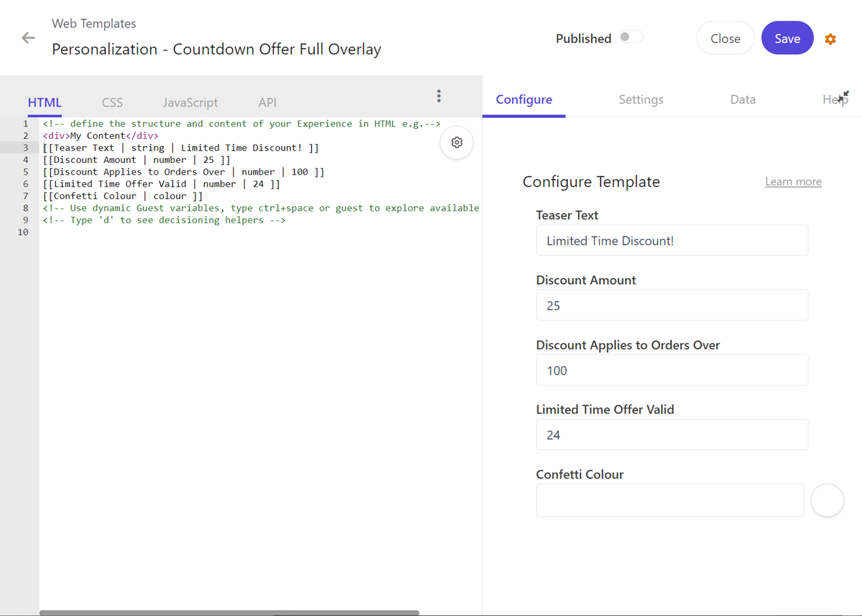The image size is (862, 616).
Task: Open the Learn more link
Action: coord(793,182)
